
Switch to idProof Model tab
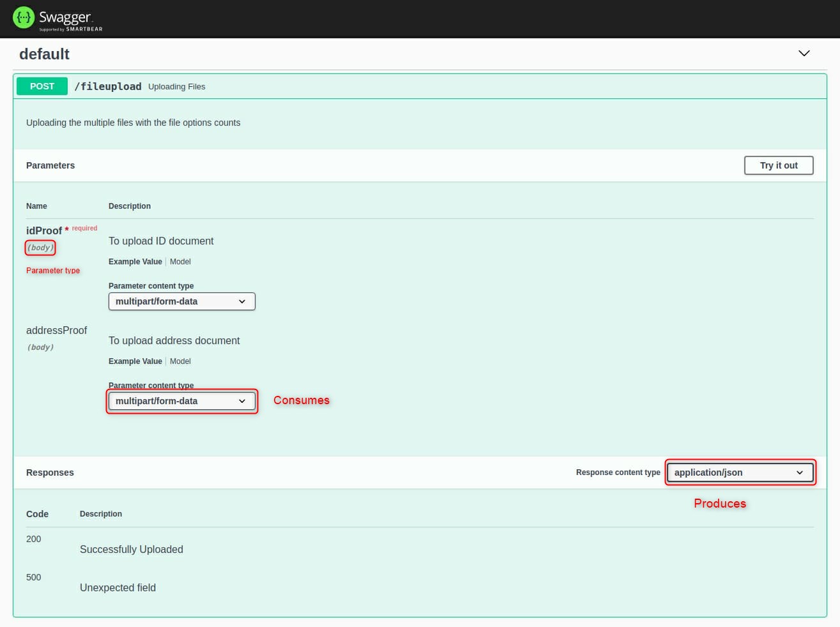coord(180,262)
